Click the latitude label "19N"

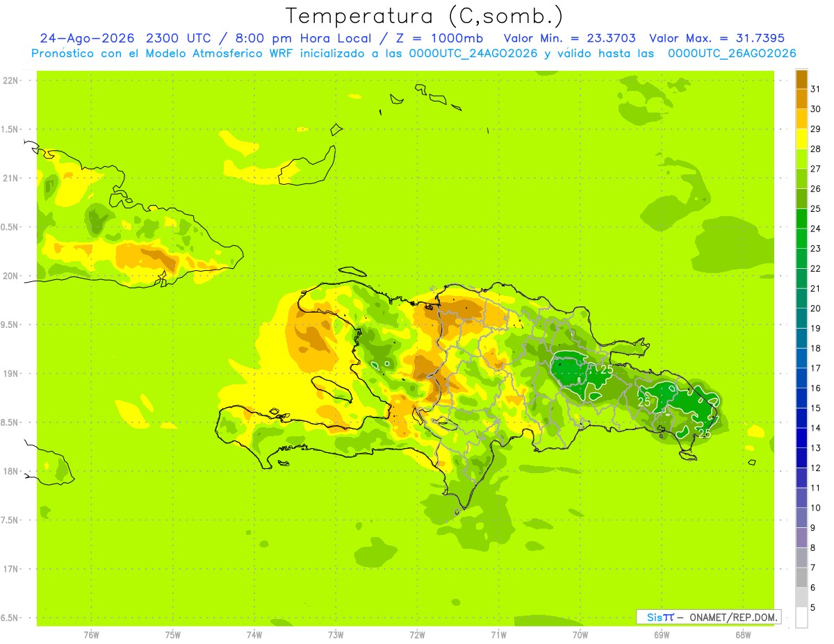11,374
